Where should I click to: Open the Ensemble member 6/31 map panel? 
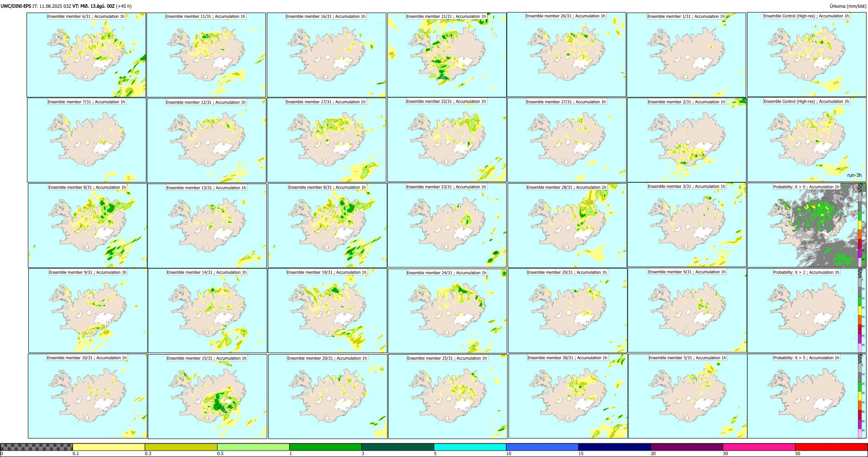click(86, 55)
